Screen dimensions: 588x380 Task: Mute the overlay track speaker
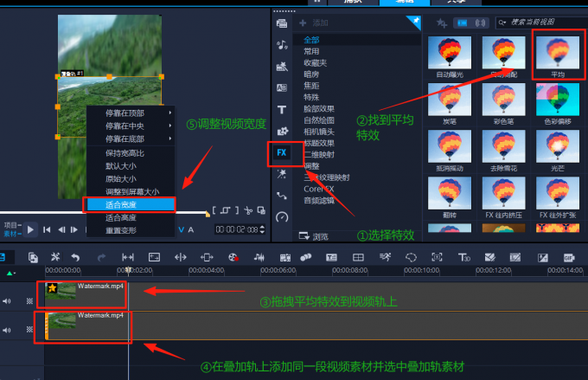point(6,330)
